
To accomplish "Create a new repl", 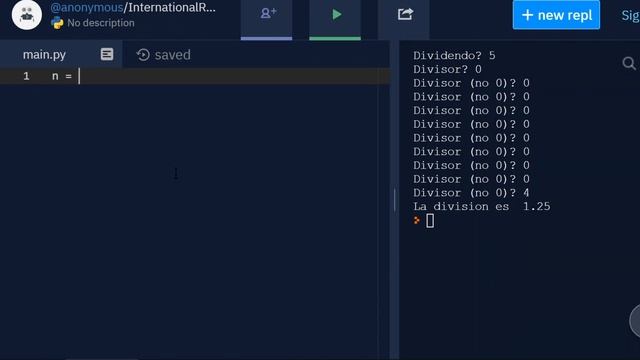I will [x=556, y=15].
